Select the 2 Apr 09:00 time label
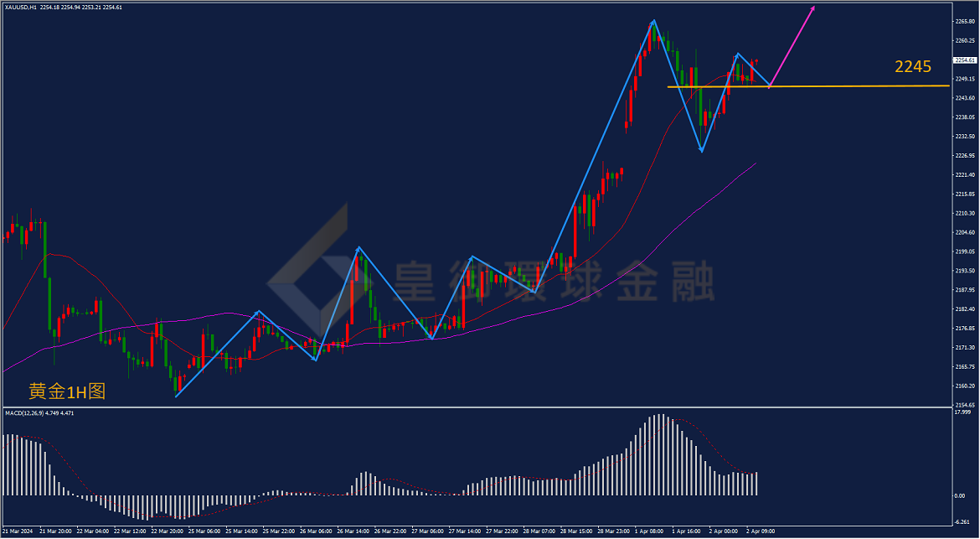Screen dimensions: 980x539 [x=761, y=531]
